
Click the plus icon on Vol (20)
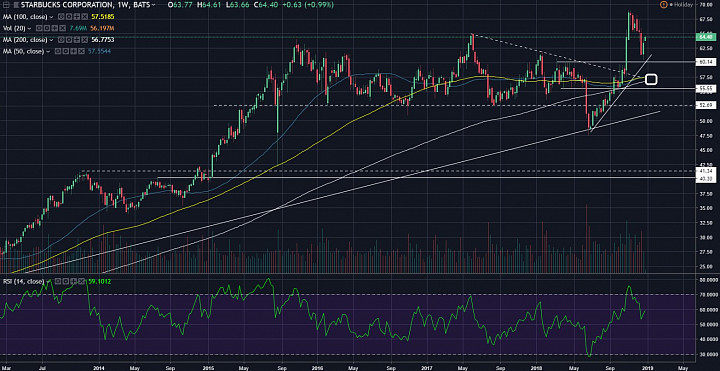click(x=55, y=28)
